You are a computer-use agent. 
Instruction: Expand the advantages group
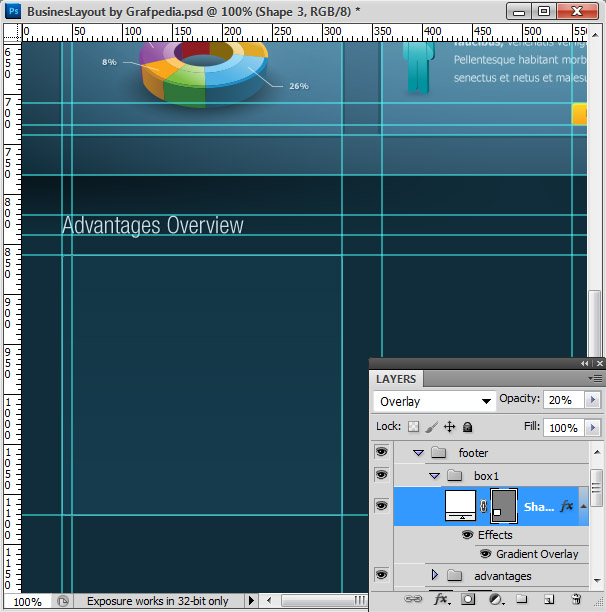[434, 575]
